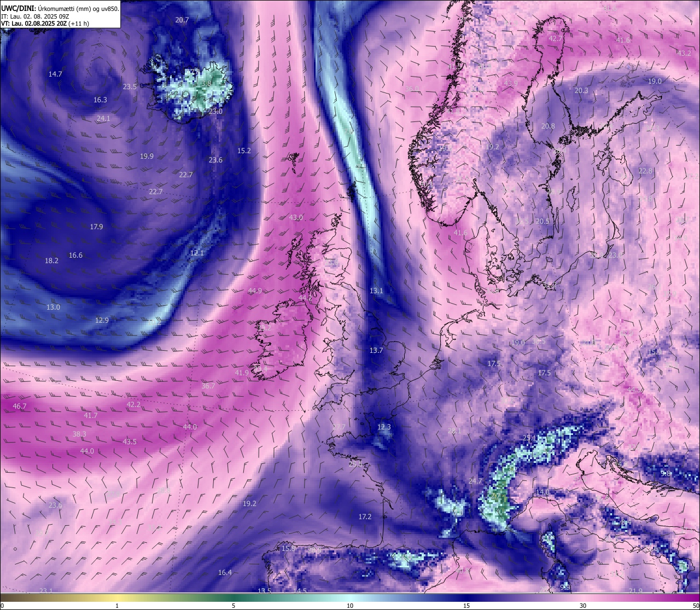This screenshot has width=700, height=610.
Task: Click the 17.9 value label
Action: (x=96, y=226)
